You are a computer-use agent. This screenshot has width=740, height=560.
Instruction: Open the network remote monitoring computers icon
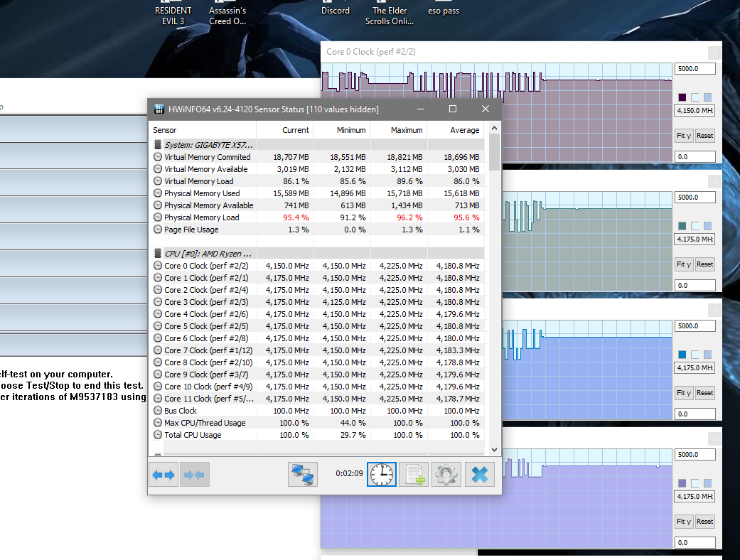(x=302, y=474)
